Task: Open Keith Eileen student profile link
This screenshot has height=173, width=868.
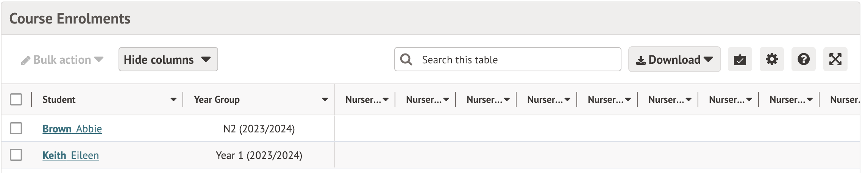Action: point(70,156)
